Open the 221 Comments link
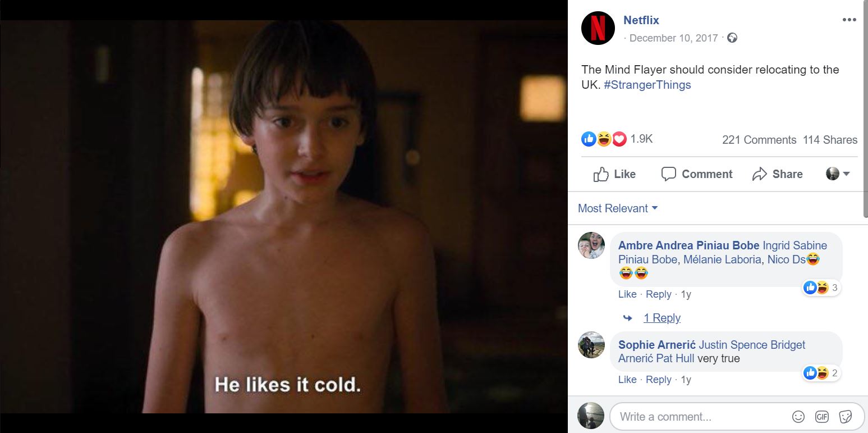868x433 pixels. 759,140
